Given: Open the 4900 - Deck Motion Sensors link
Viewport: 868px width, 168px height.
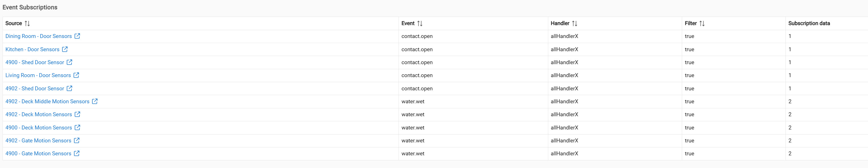Looking at the screenshot, I should (38, 127).
